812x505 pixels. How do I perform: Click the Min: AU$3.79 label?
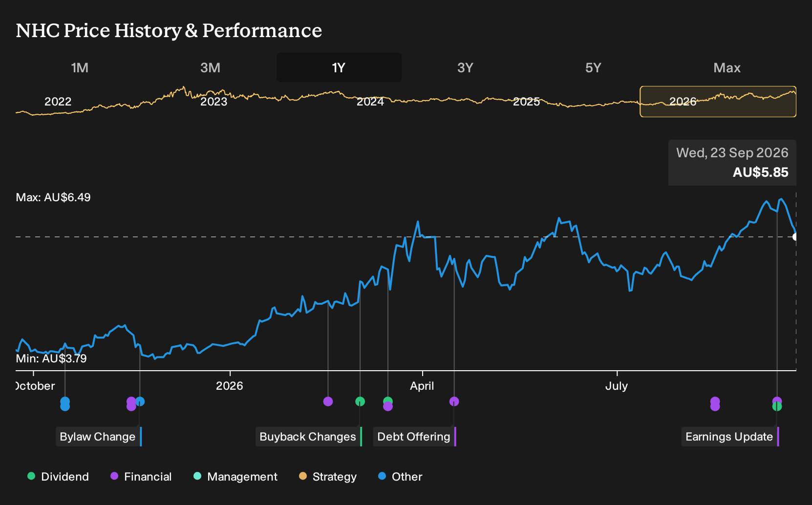coord(51,358)
